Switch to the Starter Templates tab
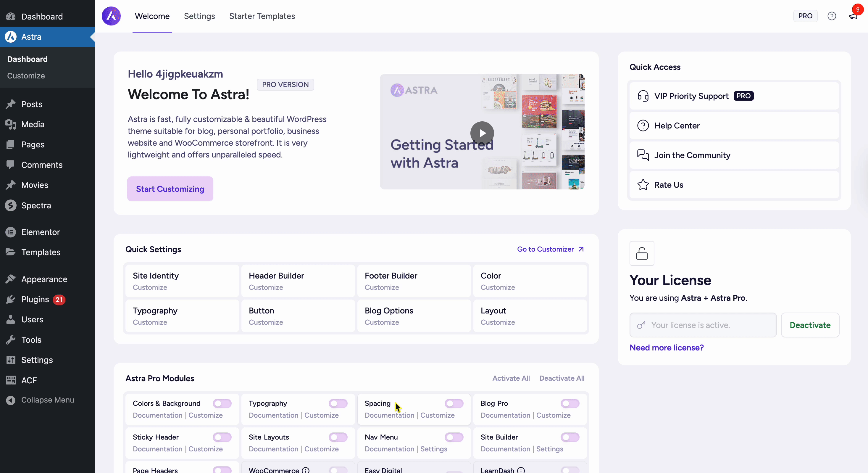 [262, 16]
